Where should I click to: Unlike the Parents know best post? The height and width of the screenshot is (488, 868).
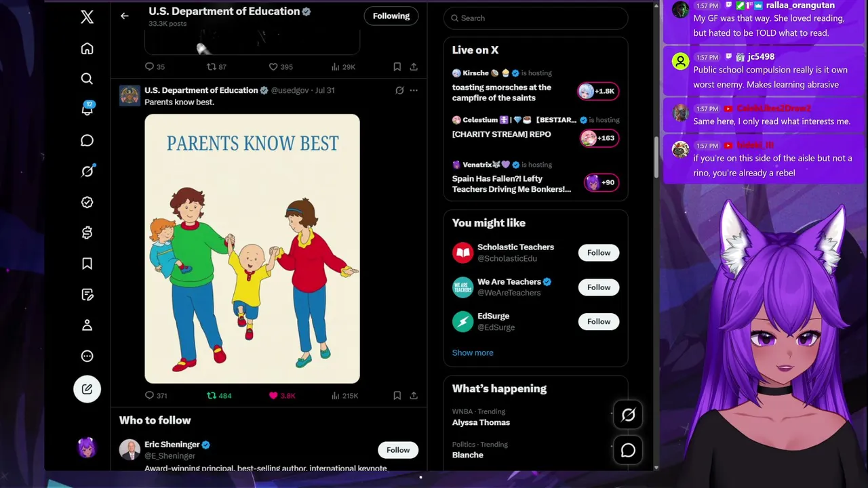point(282,396)
